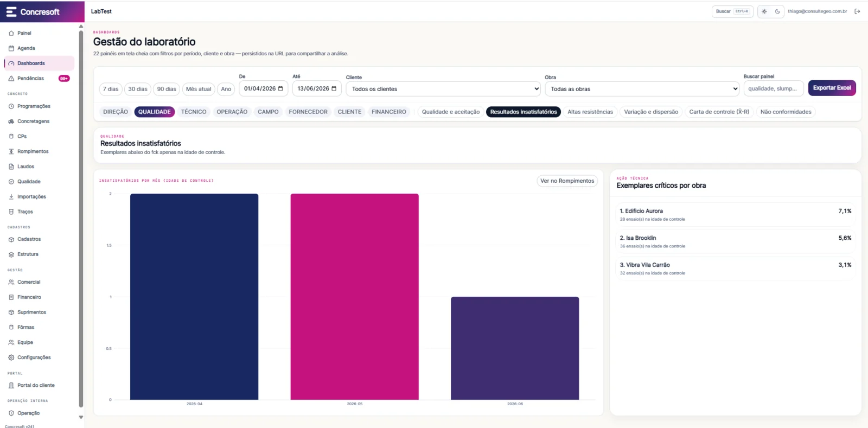Click the Buscar Ctrl+K search button
The image size is (868, 428).
732,11
